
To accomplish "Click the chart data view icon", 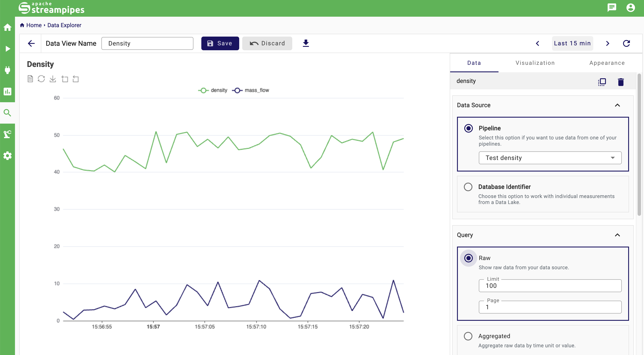I will (30, 79).
